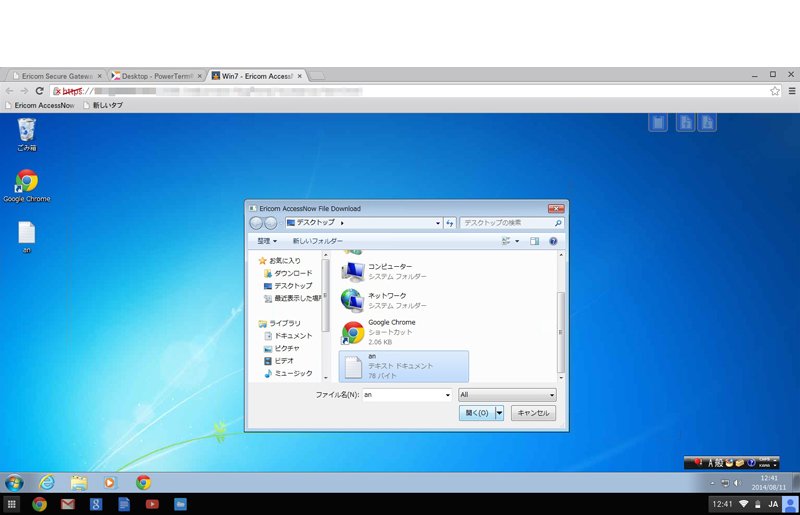The image size is (800, 515).
Task: Open Google Search from the shelf
Action: point(96,505)
